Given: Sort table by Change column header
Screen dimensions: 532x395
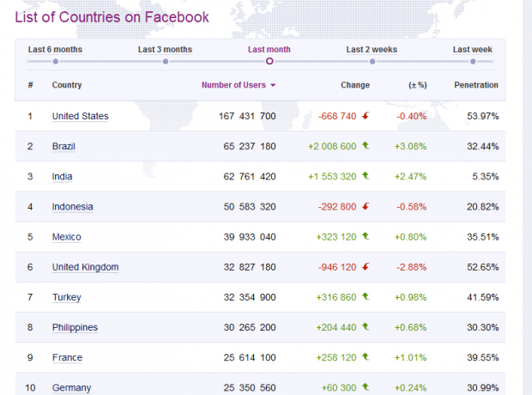Looking at the screenshot, I should pos(354,85).
